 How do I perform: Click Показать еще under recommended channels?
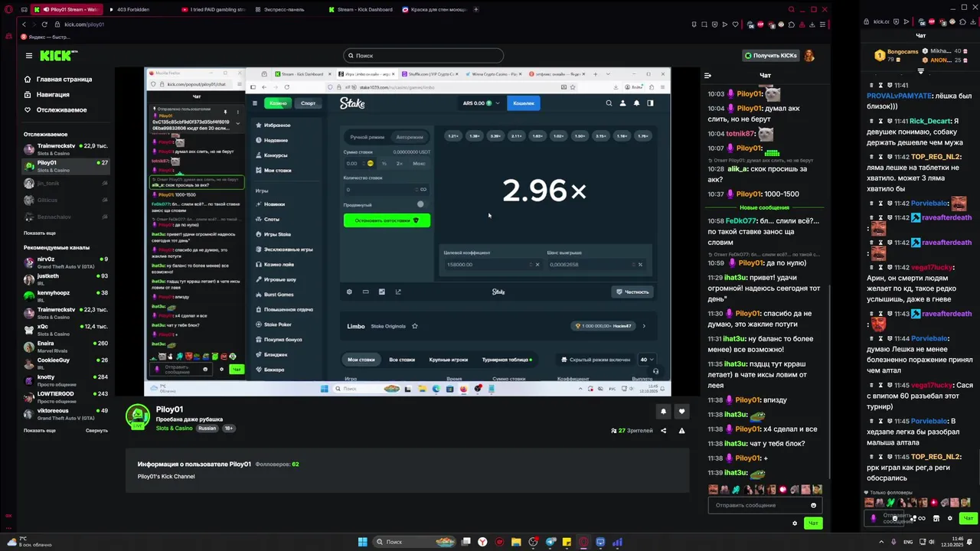(40, 430)
